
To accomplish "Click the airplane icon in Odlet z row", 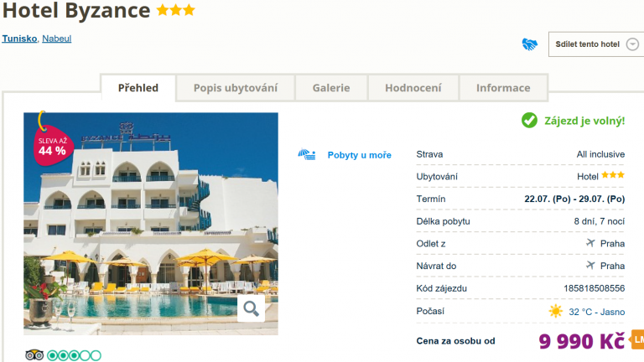I will tap(590, 244).
